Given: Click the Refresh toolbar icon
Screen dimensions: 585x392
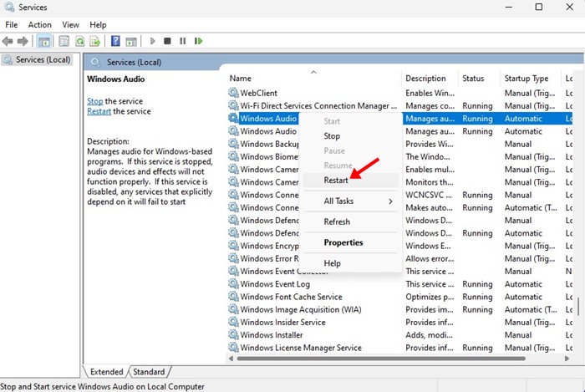Looking at the screenshot, I should tap(80, 41).
